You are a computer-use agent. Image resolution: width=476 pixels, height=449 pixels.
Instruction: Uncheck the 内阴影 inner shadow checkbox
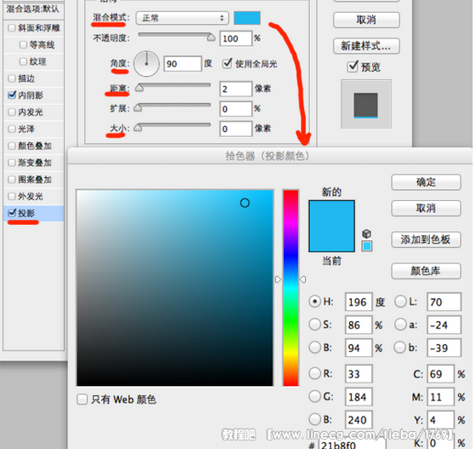pyautogui.click(x=12, y=95)
